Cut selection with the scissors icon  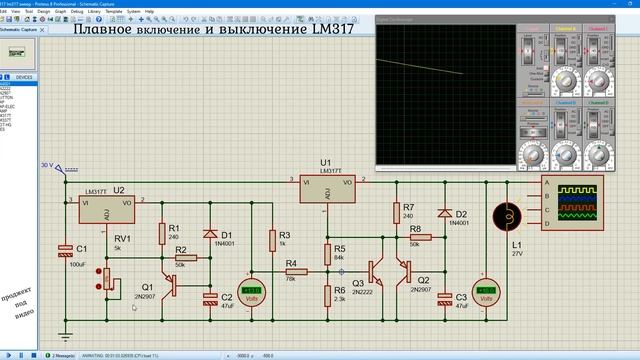pyautogui.click(x=204, y=19)
